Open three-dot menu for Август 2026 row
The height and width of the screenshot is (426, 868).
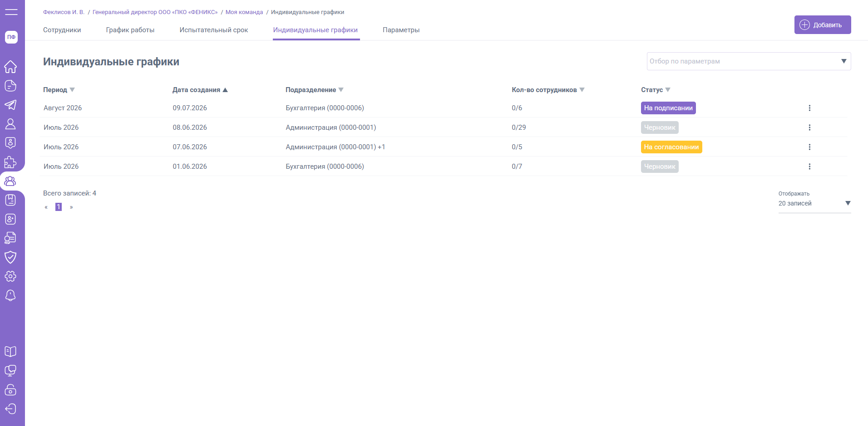click(809, 108)
